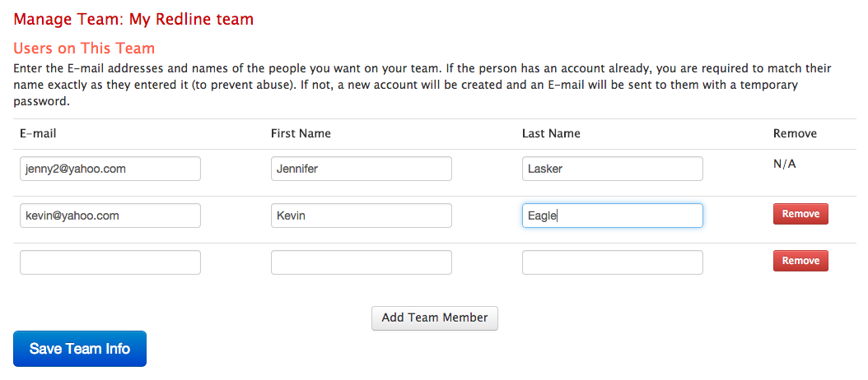Click the Eagle last name field
This screenshot has width=868, height=380.
(612, 215)
